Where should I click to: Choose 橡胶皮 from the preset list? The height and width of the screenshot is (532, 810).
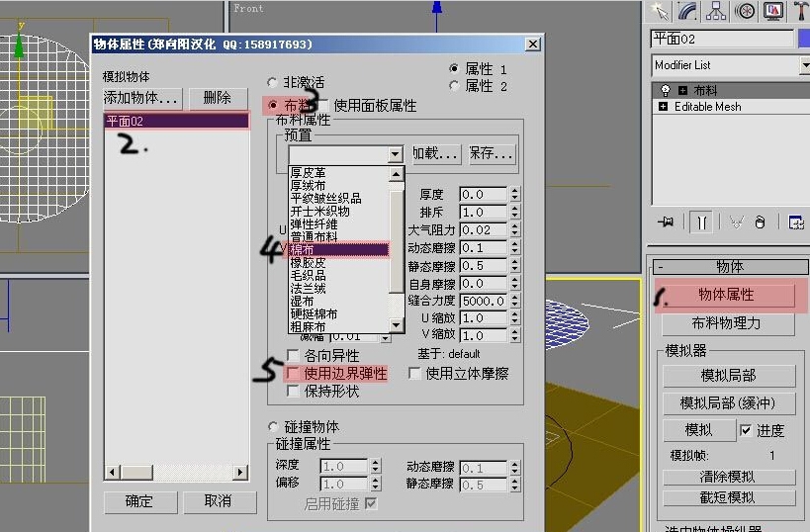338,262
